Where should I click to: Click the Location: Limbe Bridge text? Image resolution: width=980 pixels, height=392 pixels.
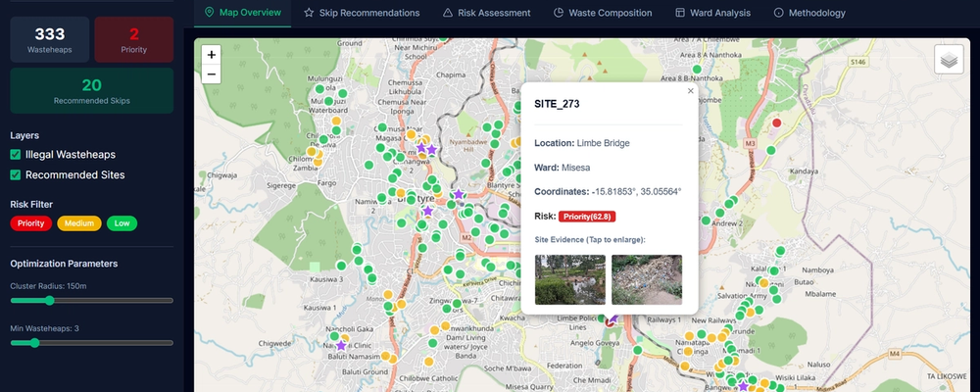pos(582,143)
